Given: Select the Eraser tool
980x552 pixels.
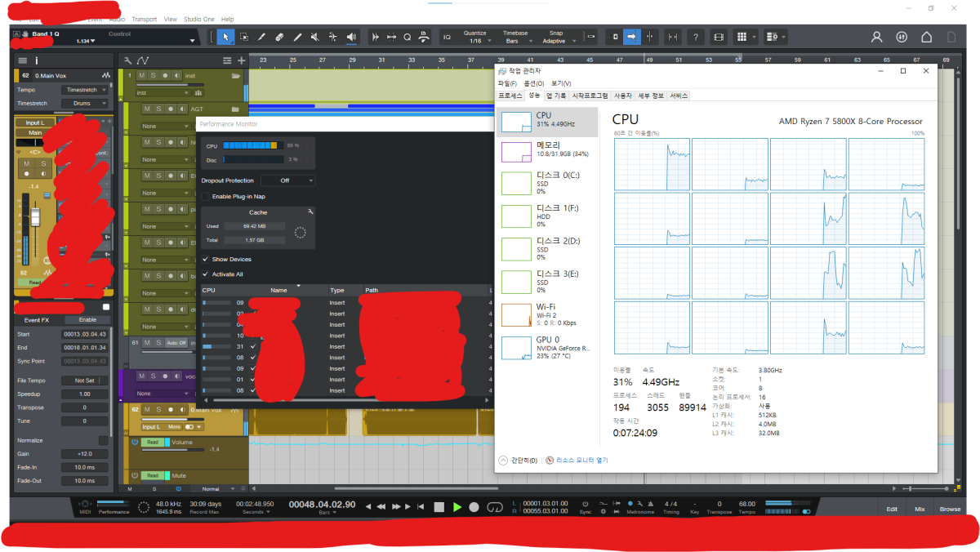Looking at the screenshot, I should [x=280, y=37].
